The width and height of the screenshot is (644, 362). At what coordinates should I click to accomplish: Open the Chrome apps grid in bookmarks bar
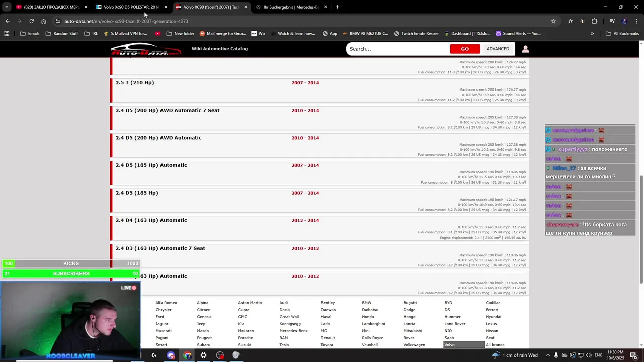coord(7,34)
